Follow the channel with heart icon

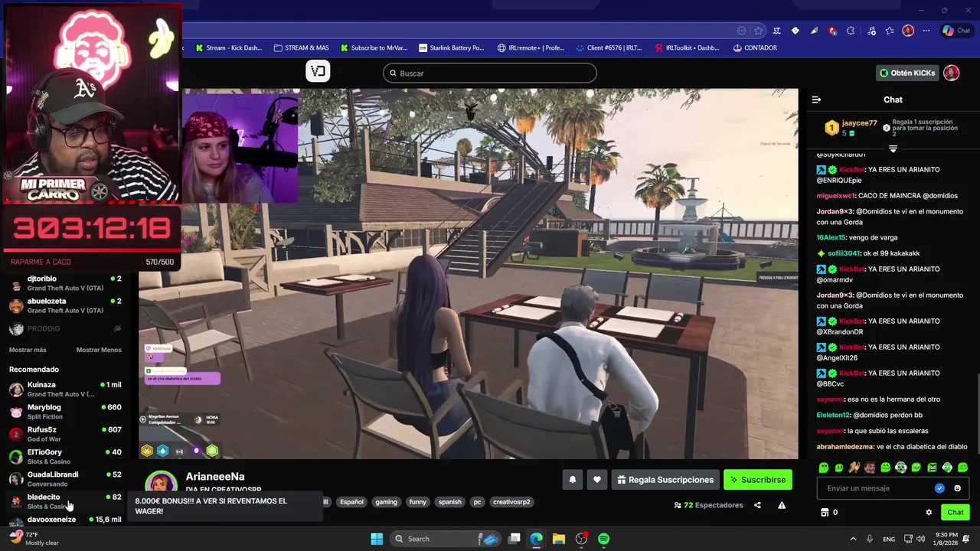[597, 480]
